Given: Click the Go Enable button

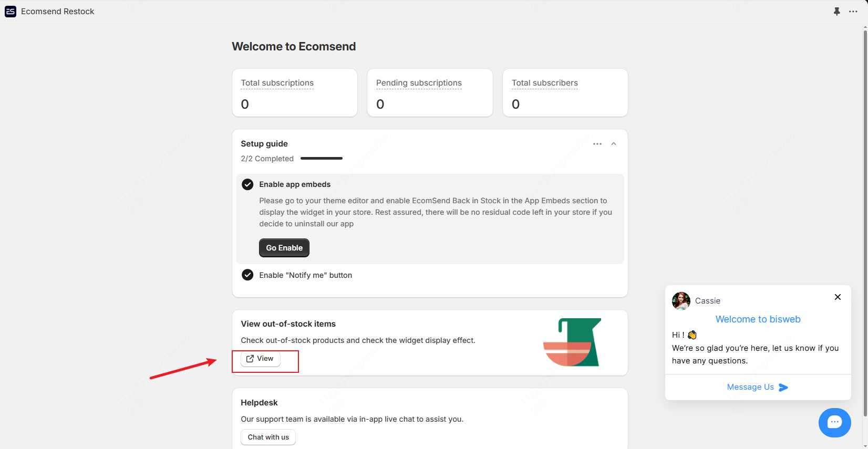Looking at the screenshot, I should point(284,248).
